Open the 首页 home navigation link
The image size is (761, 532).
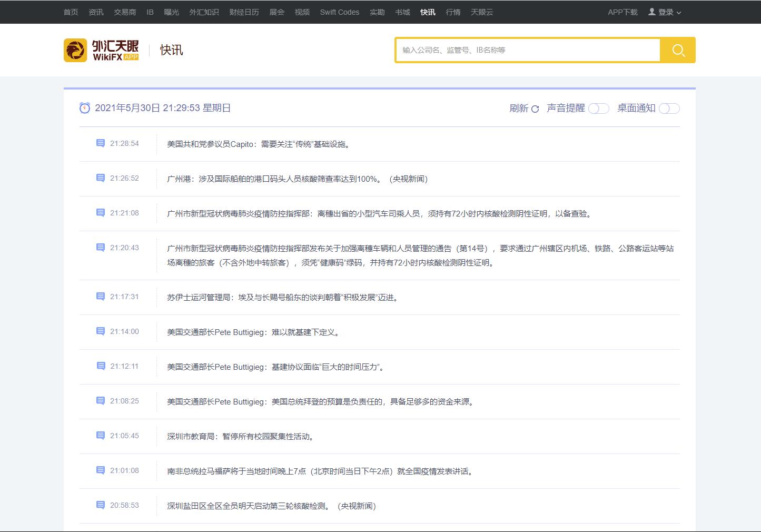[71, 12]
